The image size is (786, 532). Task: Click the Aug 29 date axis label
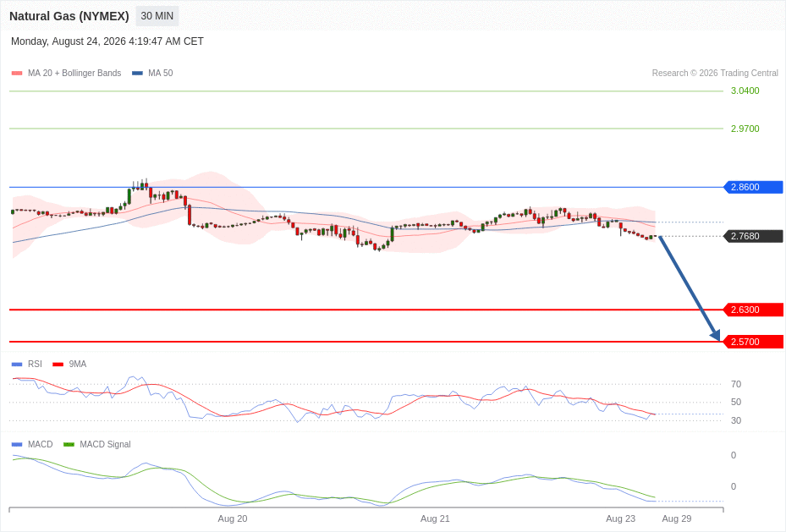coord(677,518)
